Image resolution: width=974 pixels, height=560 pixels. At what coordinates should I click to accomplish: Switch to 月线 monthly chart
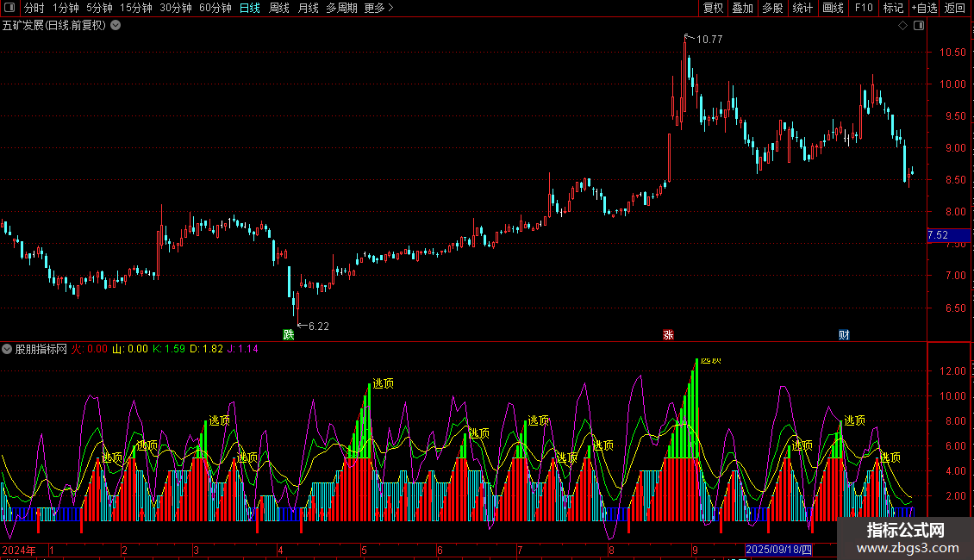pos(308,8)
